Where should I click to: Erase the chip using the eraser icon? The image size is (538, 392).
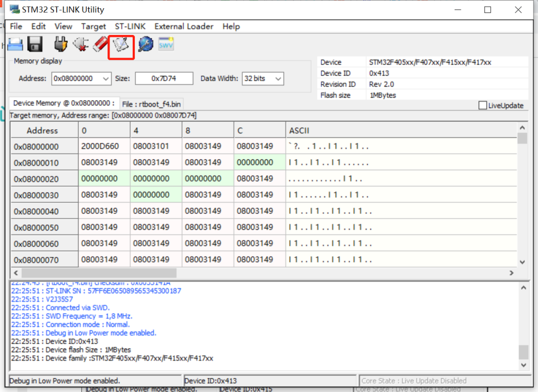(100, 44)
